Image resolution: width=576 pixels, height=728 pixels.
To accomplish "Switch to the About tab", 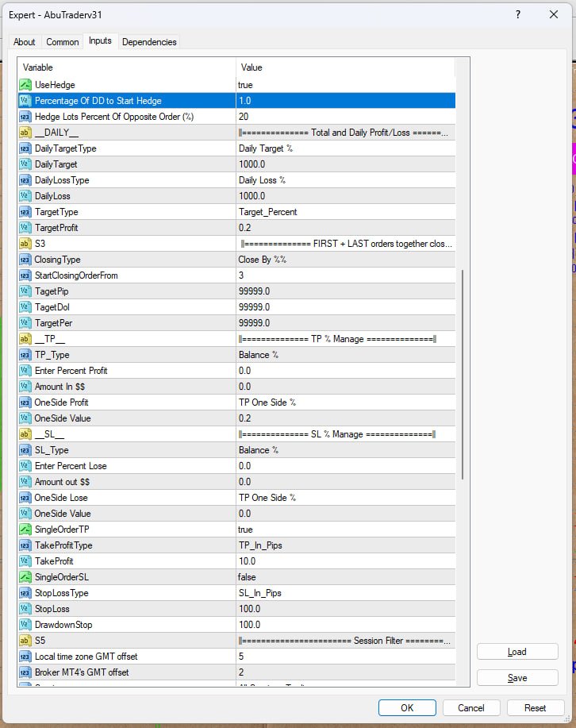I will (x=24, y=42).
